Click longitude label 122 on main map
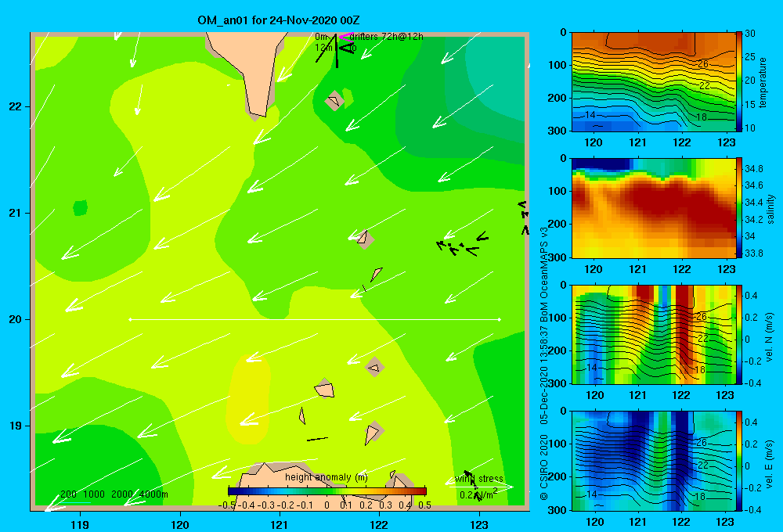This screenshot has height=532, width=783. point(379,524)
